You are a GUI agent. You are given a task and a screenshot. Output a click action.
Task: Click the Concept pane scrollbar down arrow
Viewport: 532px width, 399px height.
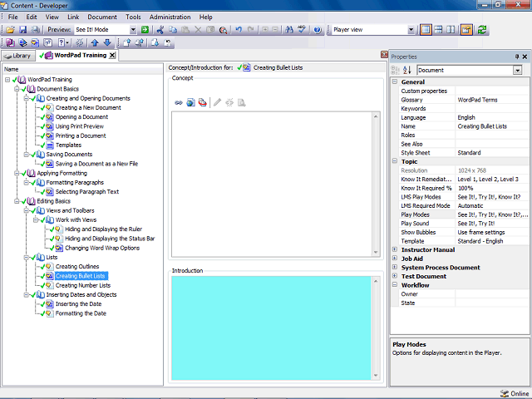376,253
